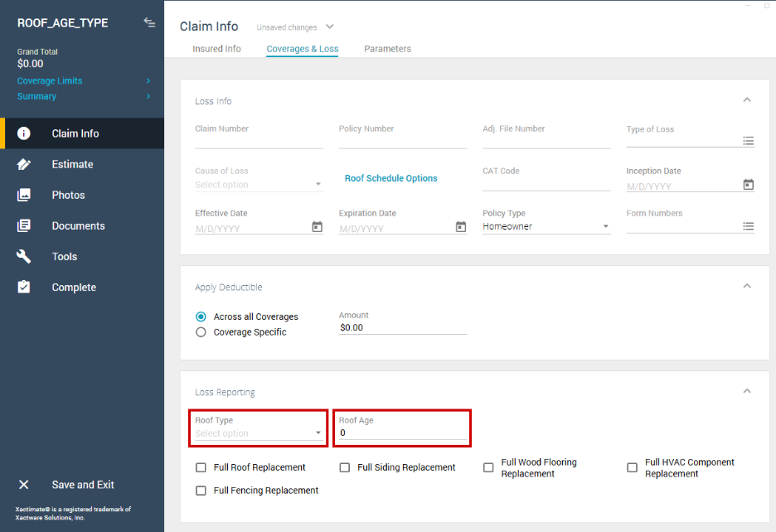Image resolution: width=776 pixels, height=532 pixels.
Task: Switch to the Parameters tab
Action: coord(387,49)
